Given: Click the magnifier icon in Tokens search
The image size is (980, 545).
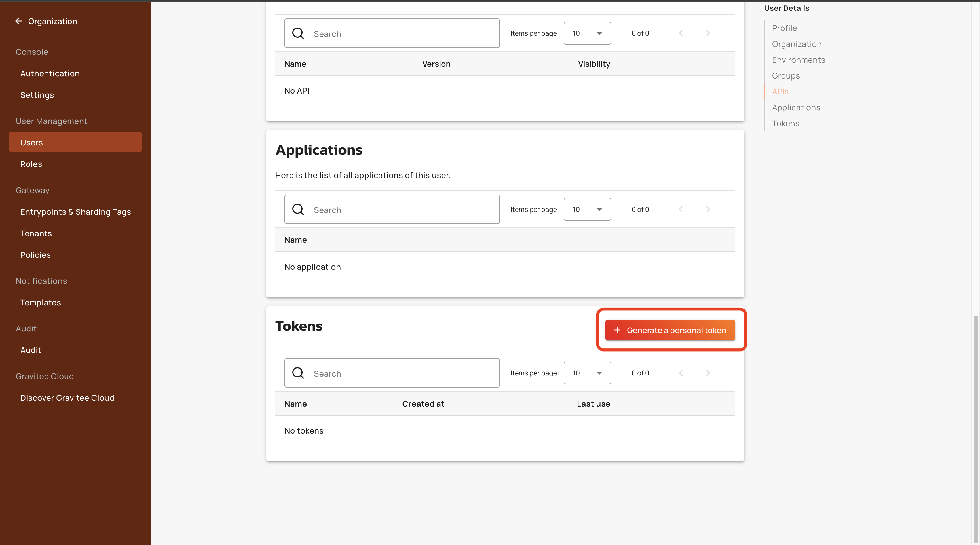Looking at the screenshot, I should [298, 373].
